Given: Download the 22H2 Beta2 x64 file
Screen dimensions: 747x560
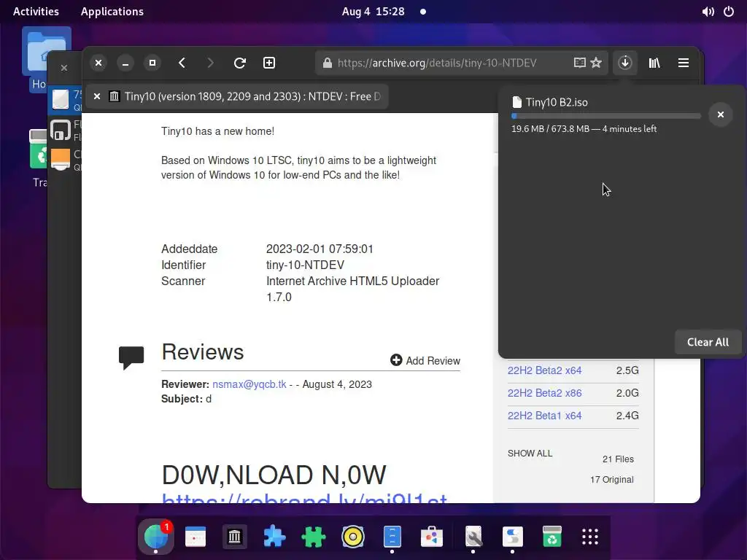Looking at the screenshot, I should click(544, 370).
